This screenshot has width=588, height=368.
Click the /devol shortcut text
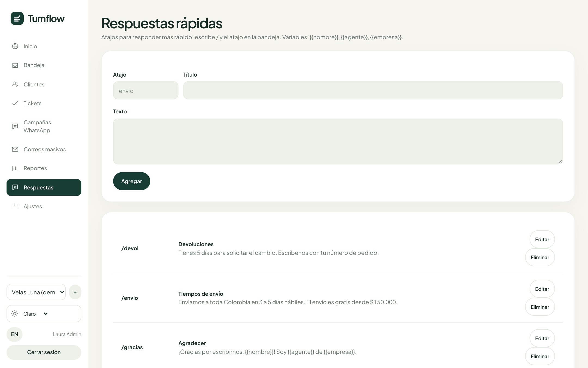(x=130, y=248)
